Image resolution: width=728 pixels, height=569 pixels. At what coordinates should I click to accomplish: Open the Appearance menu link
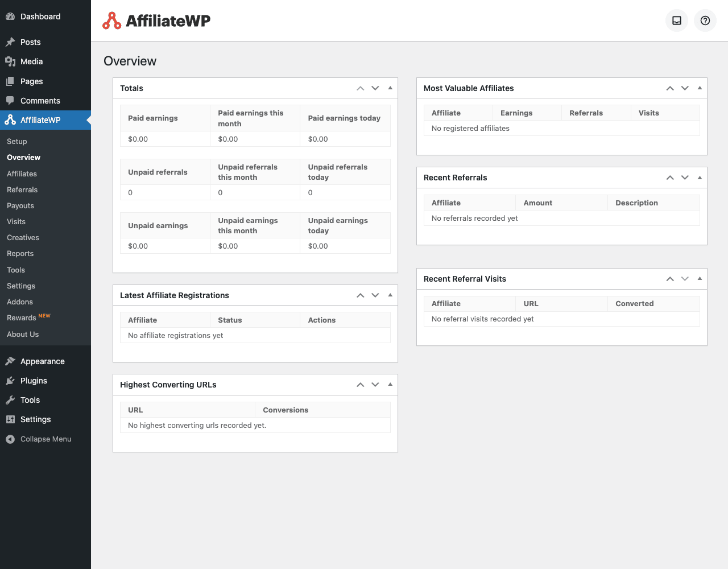tap(45, 361)
